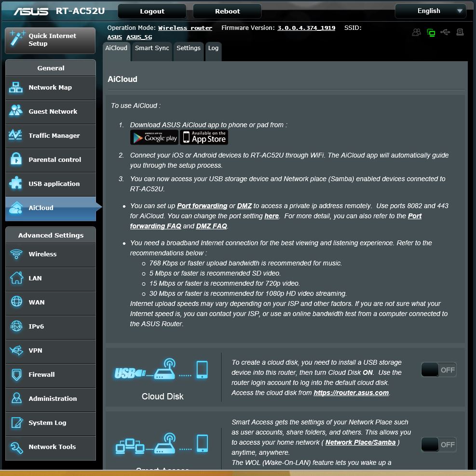Image resolution: width=476 pixels, height=476 pixels.
Task: Click the ASUS_5G SSID link
Action: [x=139, y=38]
